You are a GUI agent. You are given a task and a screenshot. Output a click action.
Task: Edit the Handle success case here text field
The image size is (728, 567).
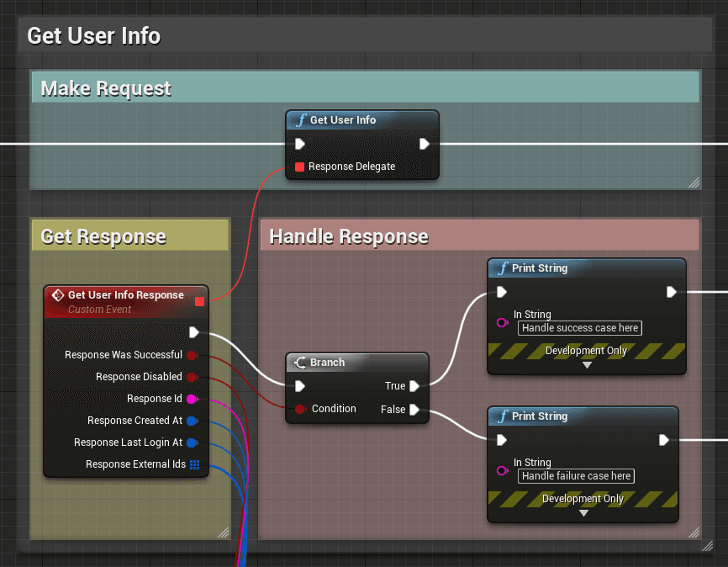click(579, 328)
